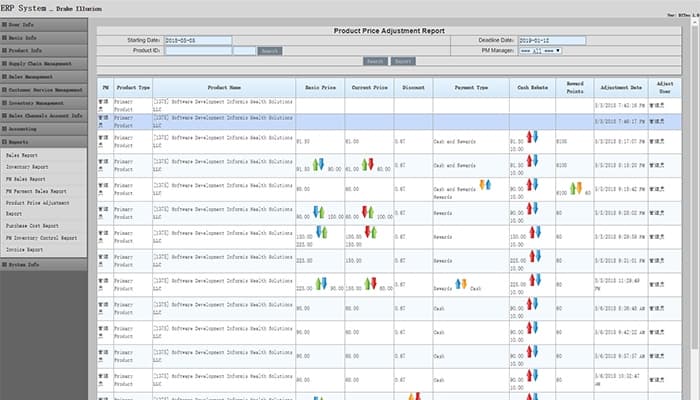Expand the Product Info sidebar section

coord(44,50)
